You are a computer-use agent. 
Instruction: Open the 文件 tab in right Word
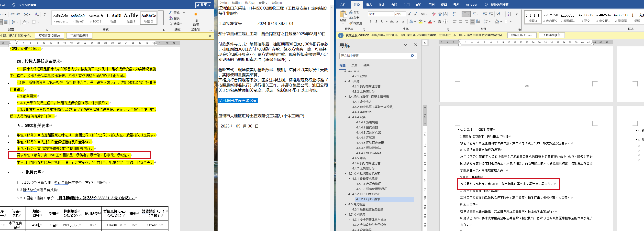click(x=343, y=4)
